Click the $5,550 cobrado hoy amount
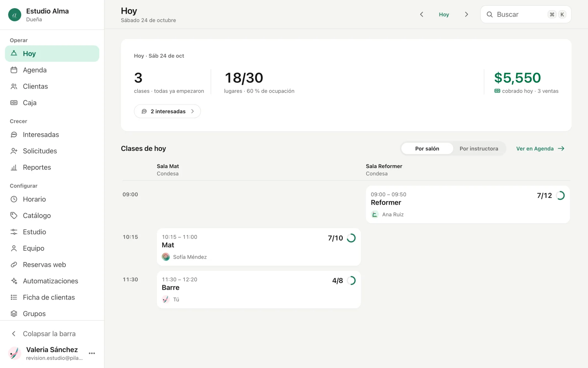Viewport: 588px width, 368px height. [x=517, y=78]
